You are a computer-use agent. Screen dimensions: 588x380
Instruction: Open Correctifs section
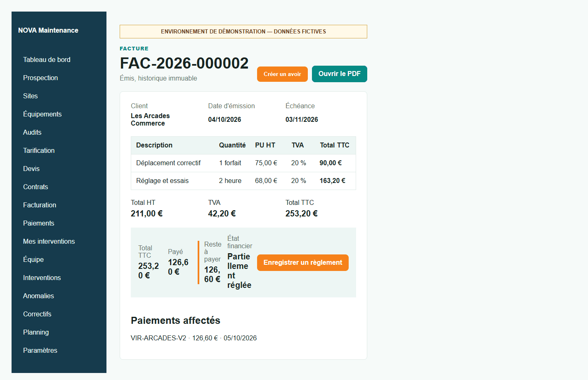click(x=37, y=314)
